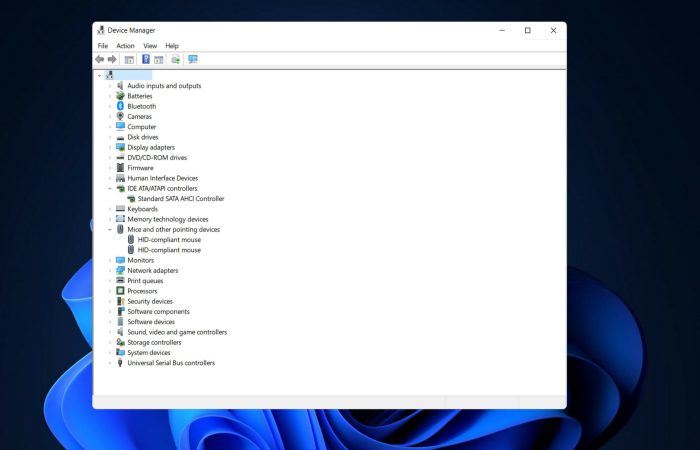
Task: Expand the Network adapters category arrow
Action: (x=110, y=271)
